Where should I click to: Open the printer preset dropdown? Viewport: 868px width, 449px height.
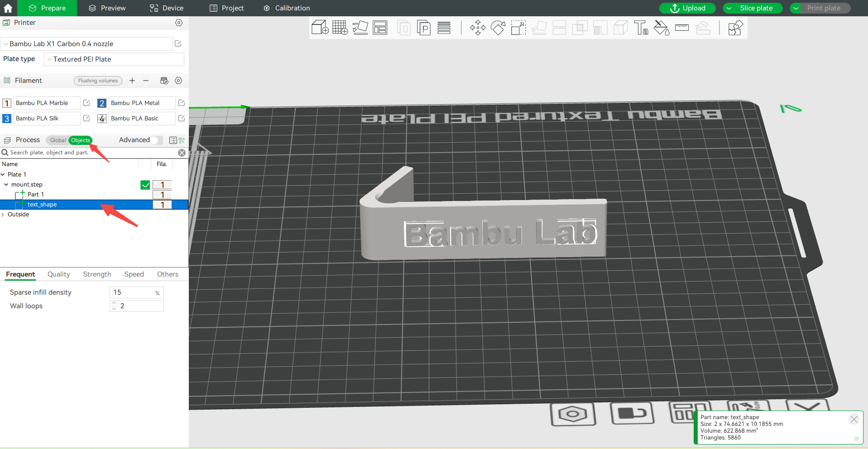86,44
